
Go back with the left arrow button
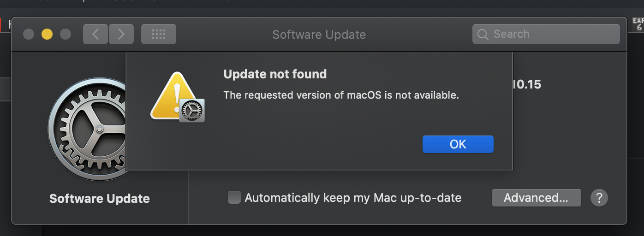click(x=95, y=34)
